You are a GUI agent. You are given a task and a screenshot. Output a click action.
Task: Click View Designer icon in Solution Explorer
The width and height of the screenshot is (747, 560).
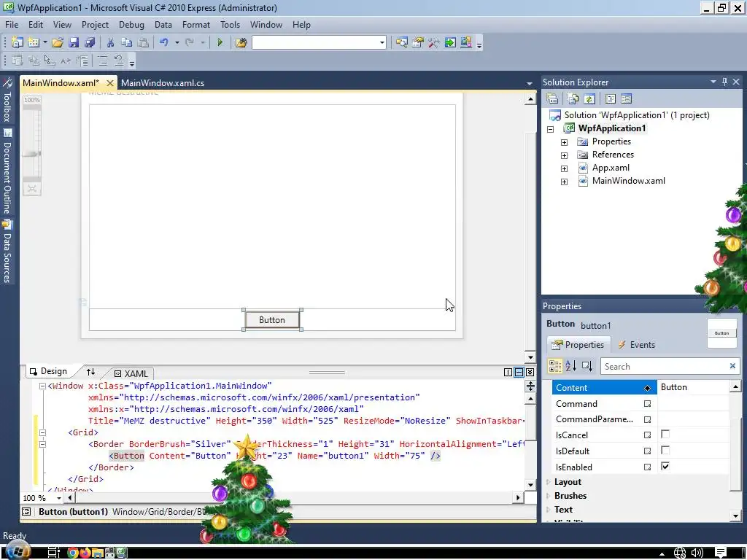pos(627,98)
